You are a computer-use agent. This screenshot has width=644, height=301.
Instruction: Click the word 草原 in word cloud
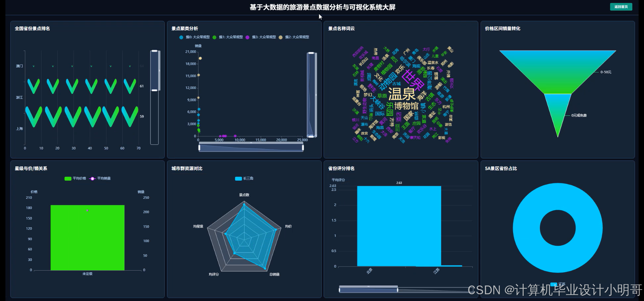382,96
